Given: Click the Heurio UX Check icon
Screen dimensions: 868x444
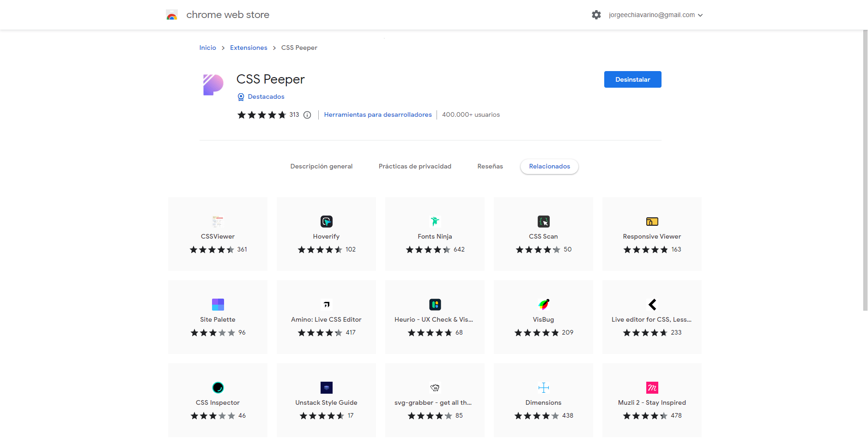Looking at the screenshot, I should tap(435, 305).
